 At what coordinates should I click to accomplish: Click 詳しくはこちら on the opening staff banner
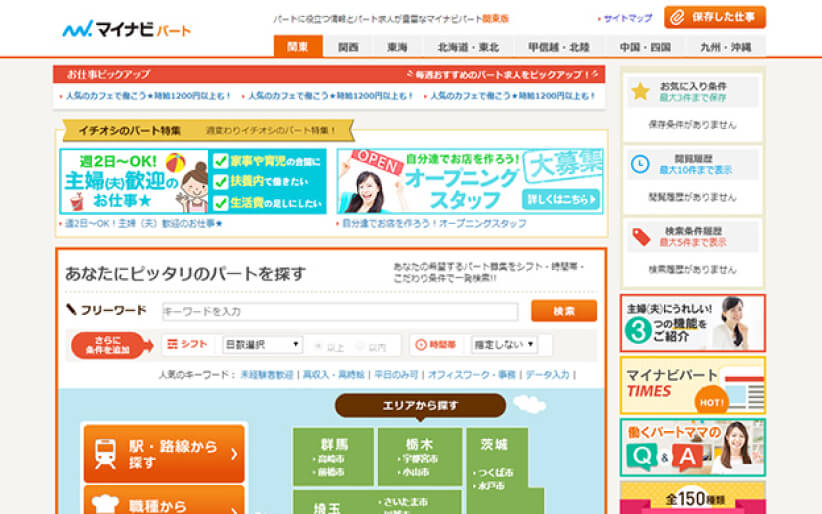(561, 199)
